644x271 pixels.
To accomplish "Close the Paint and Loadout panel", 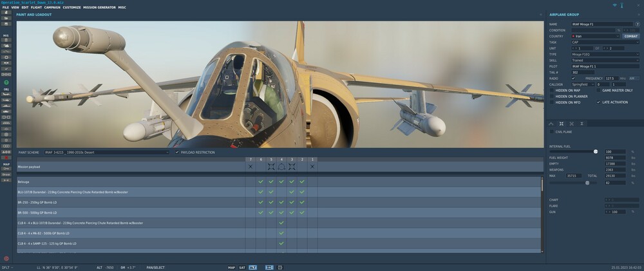I will point(540,15).
